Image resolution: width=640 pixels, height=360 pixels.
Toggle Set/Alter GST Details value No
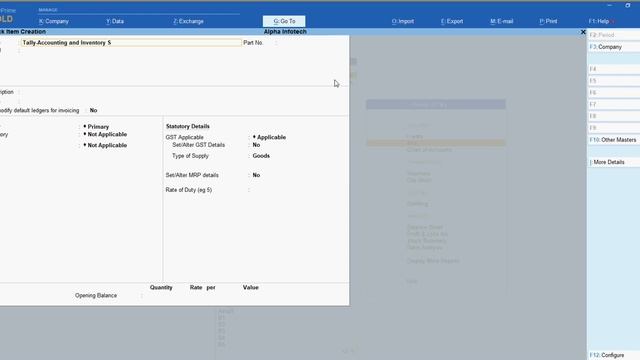pos(256,145)
